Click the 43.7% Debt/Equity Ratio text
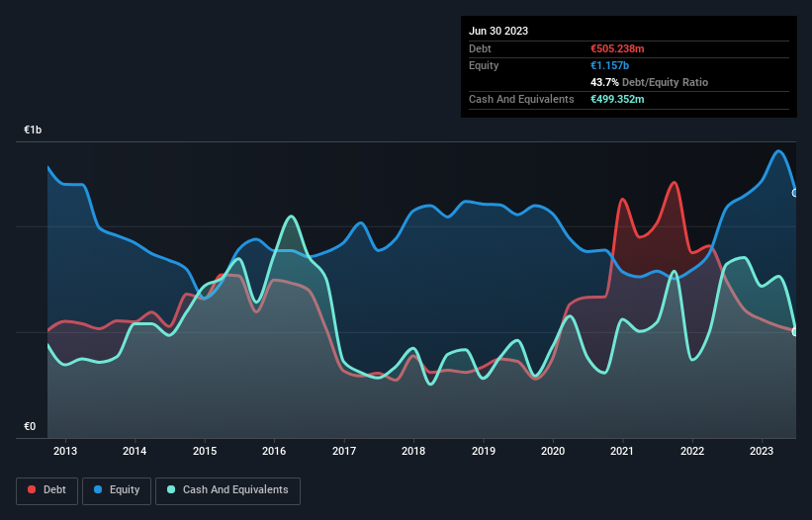812x520 pixels. click(x=649, y=82)
